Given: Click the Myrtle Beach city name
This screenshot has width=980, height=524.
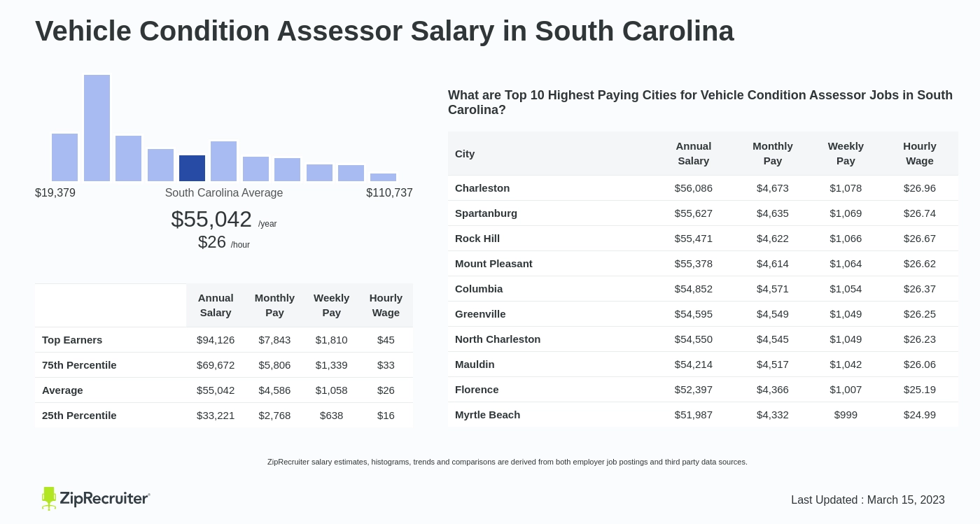Looking at the screenshot, I should [488, 415].
